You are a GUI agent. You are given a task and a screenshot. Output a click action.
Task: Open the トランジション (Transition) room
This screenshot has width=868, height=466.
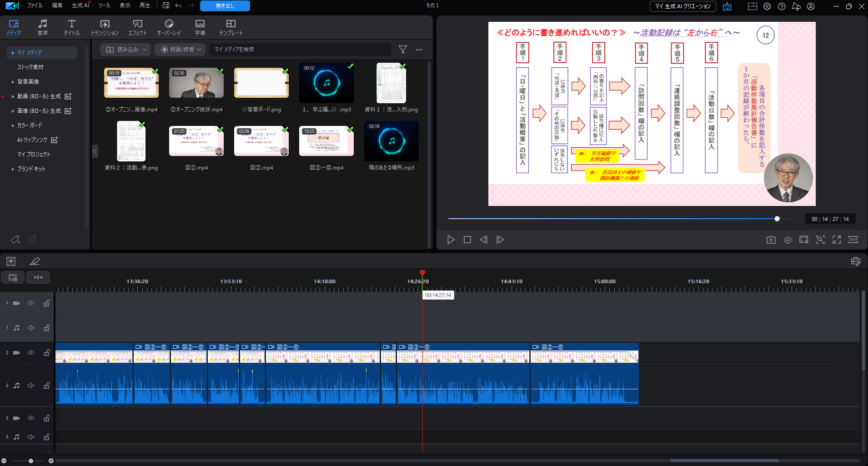tap(105, 27)
